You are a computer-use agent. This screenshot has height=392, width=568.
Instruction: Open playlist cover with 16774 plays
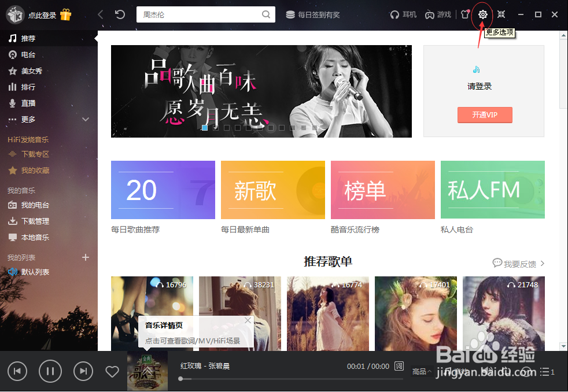pyautogui.click(x=328, y=313)
